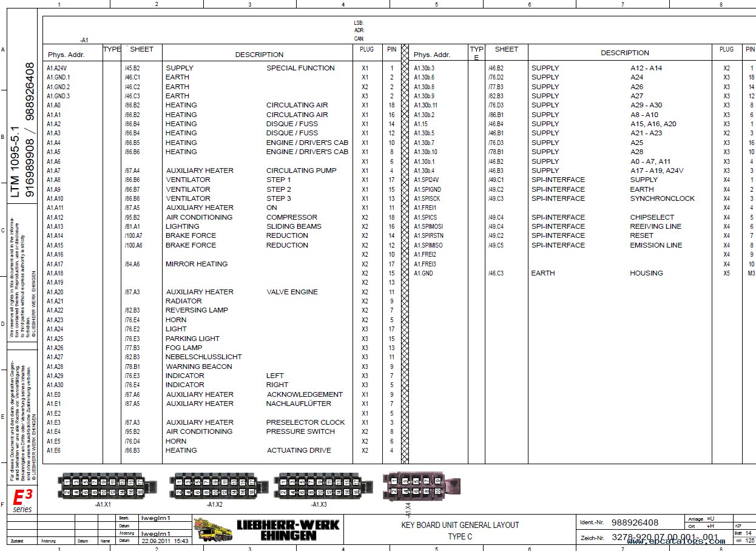The image size is (756, 551).
Task: Click the yellow crane picture in title block
Action: 212,530
